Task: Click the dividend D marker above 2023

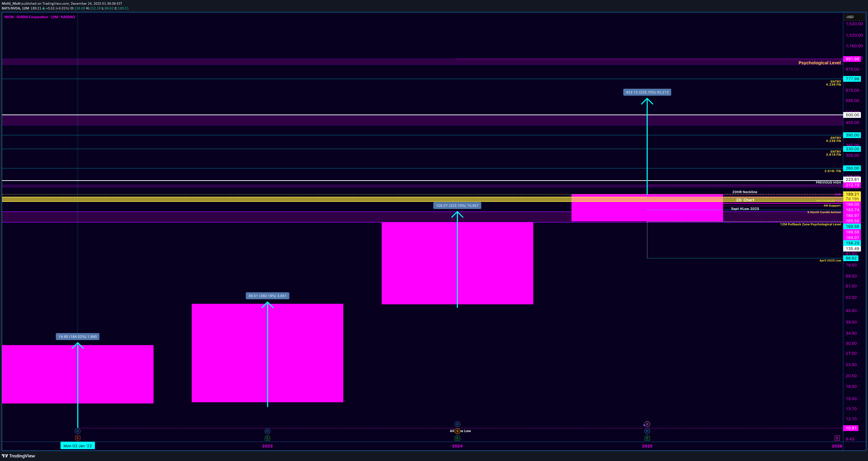Action: [x=267, y=431]
